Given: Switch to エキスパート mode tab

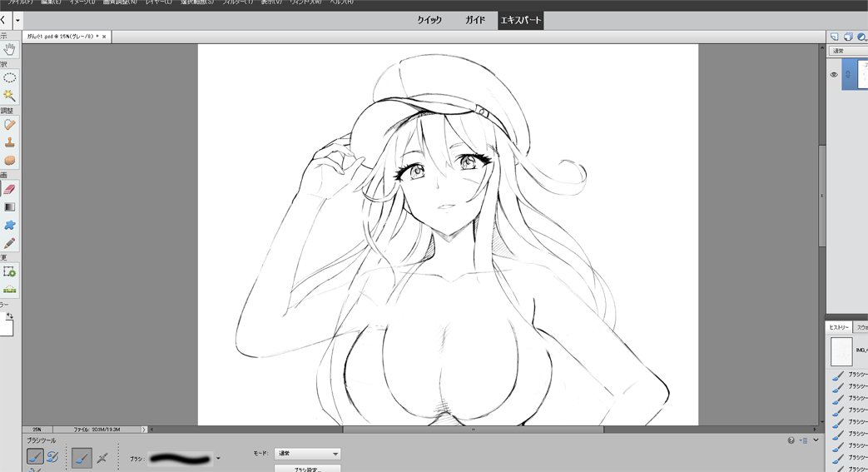Looking at the screenshot, I should click(520, 20).
